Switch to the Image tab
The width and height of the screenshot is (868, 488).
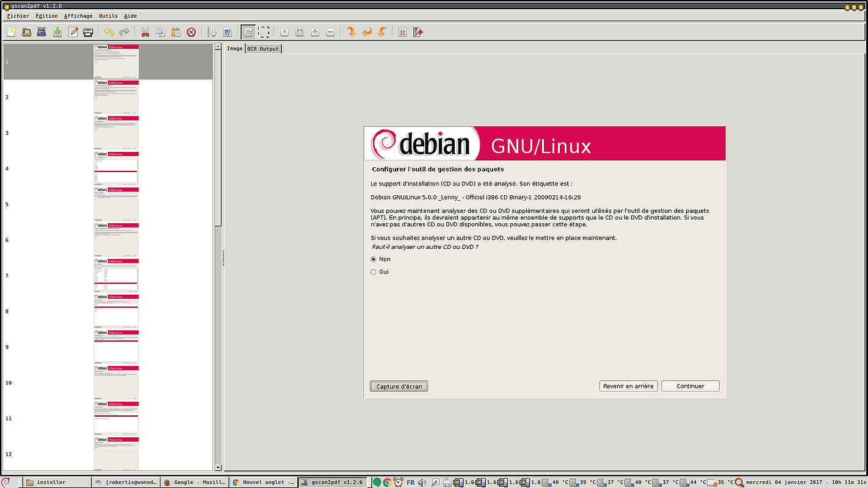coord(234,48)
